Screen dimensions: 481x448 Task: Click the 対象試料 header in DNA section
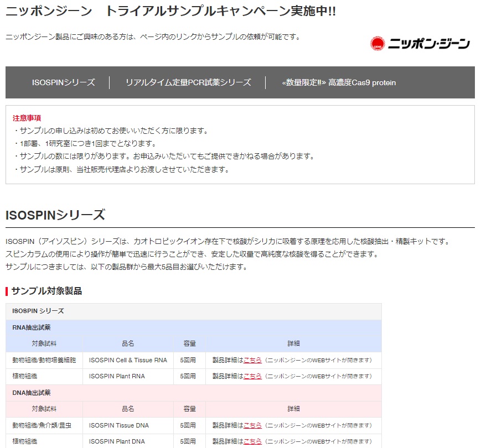44,409
